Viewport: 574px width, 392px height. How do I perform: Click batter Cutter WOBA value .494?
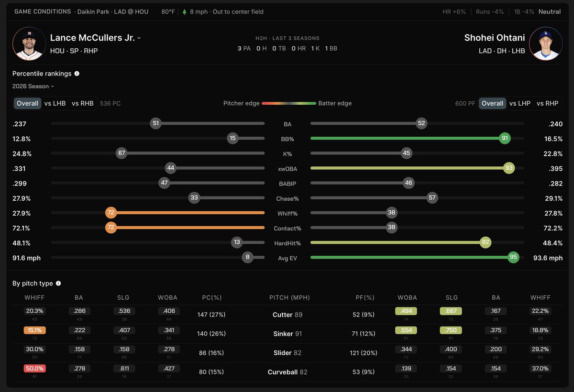click(406, 311)
